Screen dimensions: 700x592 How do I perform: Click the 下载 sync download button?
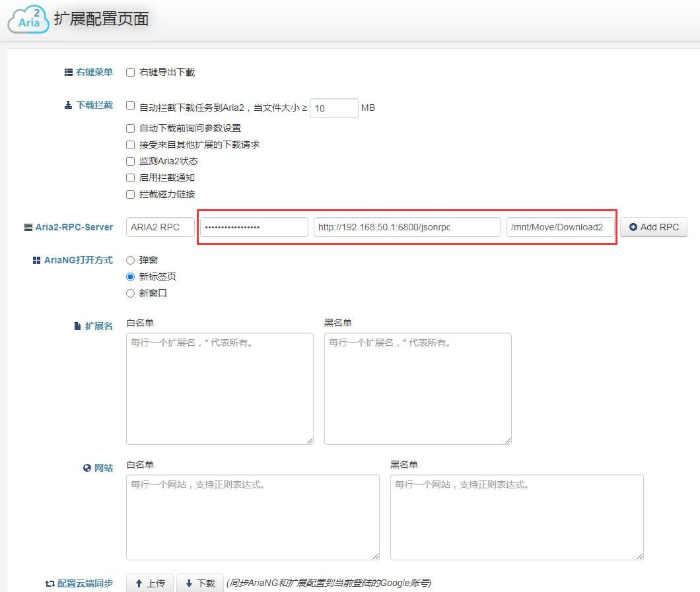coord(200,583)
